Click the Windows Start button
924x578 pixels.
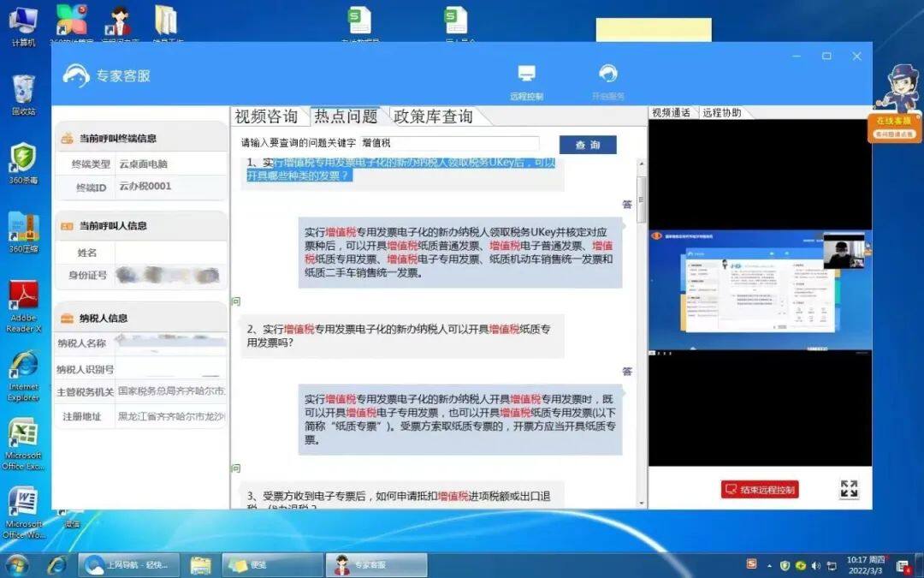pyautogui.click(x=16, y=564)
